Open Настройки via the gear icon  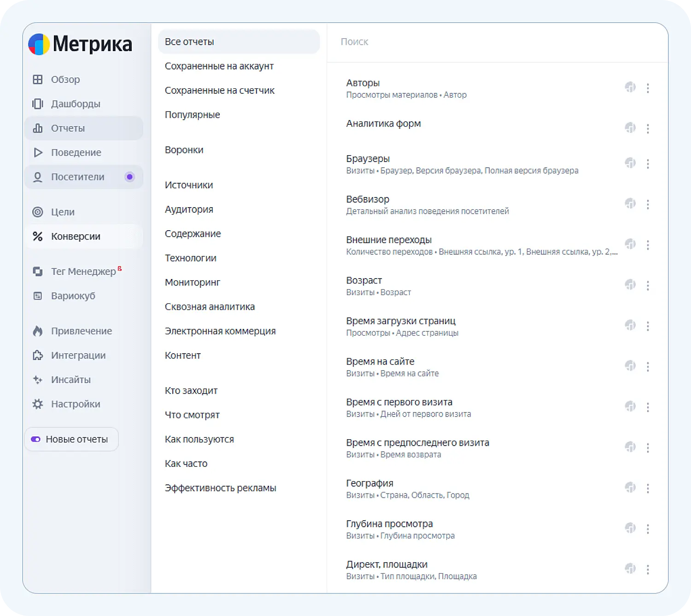click(x=38, y=404)
